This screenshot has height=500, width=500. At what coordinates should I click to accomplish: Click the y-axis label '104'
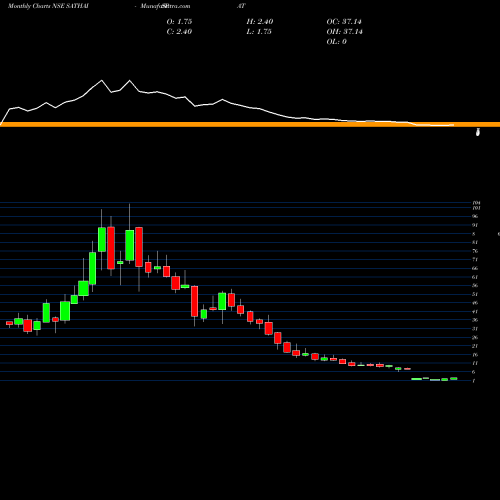coord(476,203)
